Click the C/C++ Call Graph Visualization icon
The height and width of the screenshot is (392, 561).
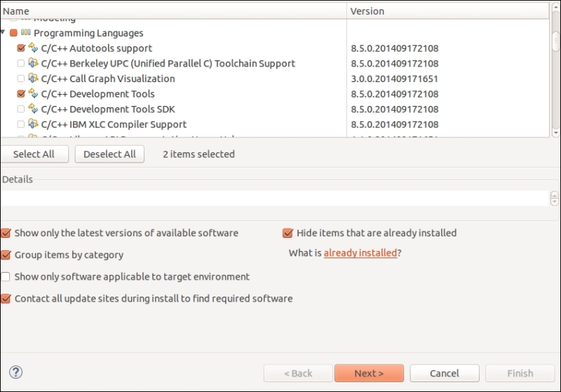click(33, 79)
